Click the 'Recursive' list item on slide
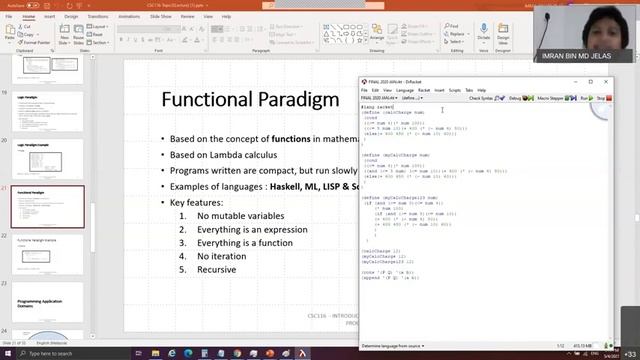640x360 pixels. tap(216, 270)
